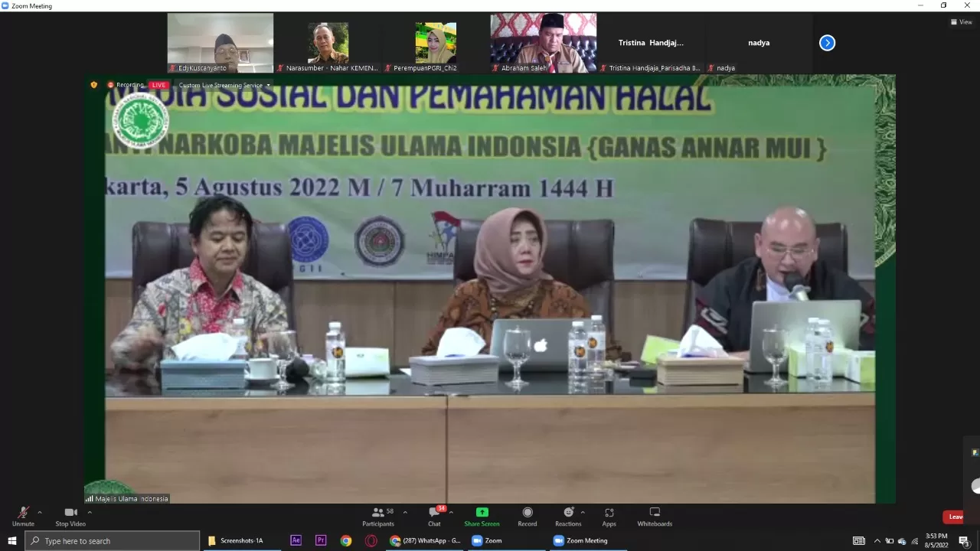Open Wi-Fi network tray icon
This screenshot has height=551, width=980.
914,541
